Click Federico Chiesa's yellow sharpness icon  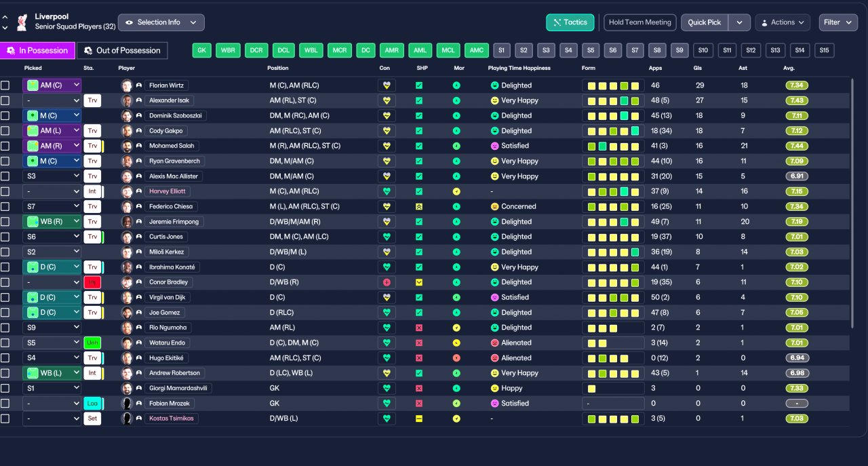419,206
